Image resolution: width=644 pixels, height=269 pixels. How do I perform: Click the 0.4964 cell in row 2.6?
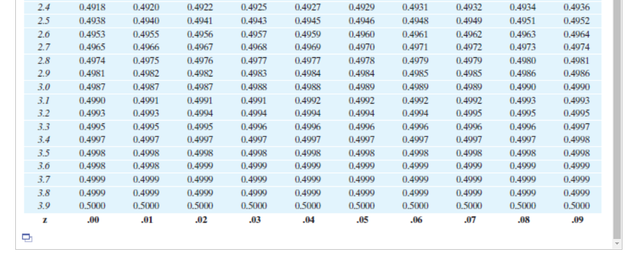(x=577, y=35)
